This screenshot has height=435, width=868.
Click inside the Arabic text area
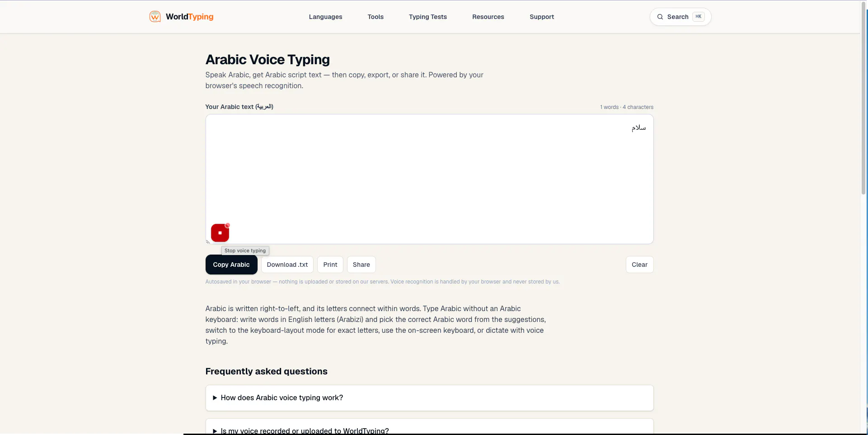(429, 179)
